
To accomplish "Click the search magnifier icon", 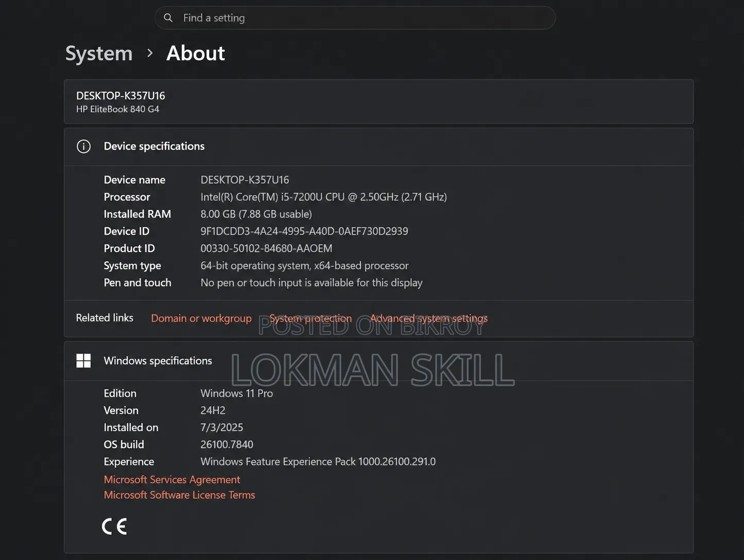I will tap(168, 18).
